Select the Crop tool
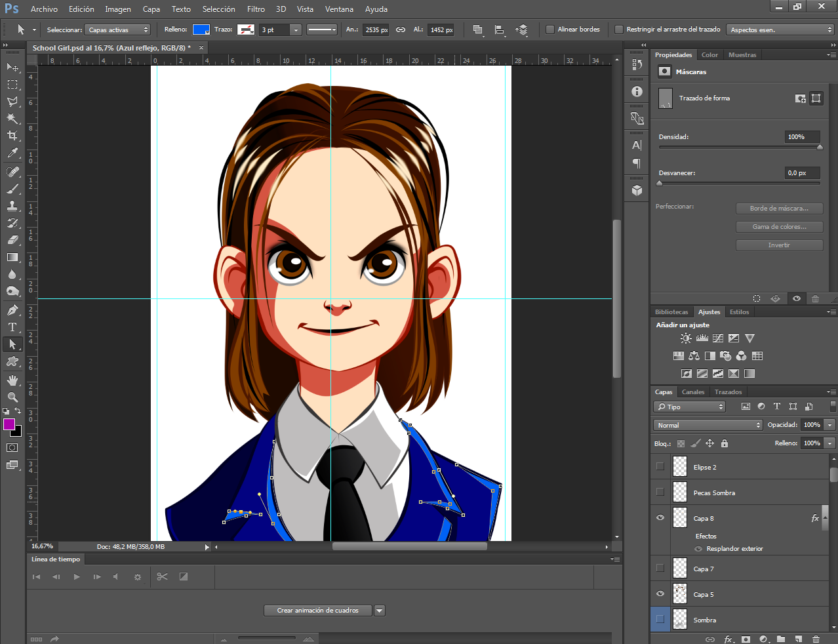Screen dimensions: 838x644 click(12, 136)
